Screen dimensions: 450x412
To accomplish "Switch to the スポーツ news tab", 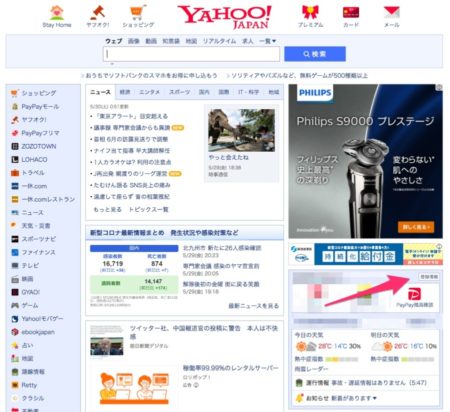I will tap(179, 92).
